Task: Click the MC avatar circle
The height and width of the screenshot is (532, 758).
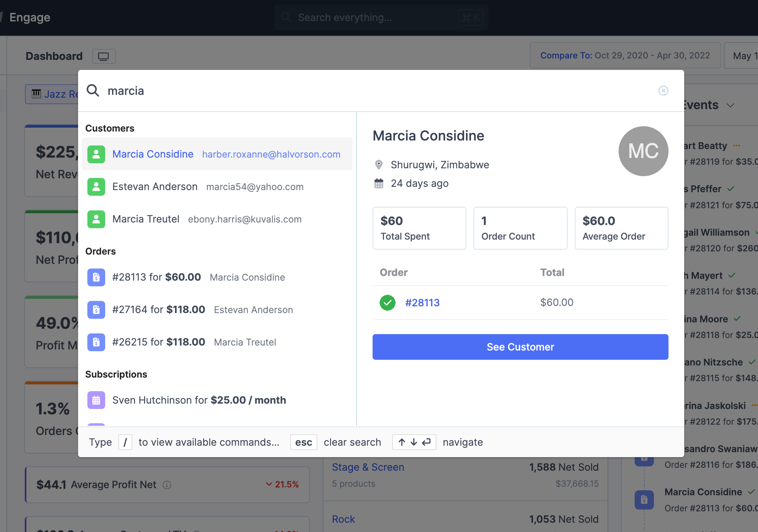Action: pyautogui.click(x=643, y=151)
